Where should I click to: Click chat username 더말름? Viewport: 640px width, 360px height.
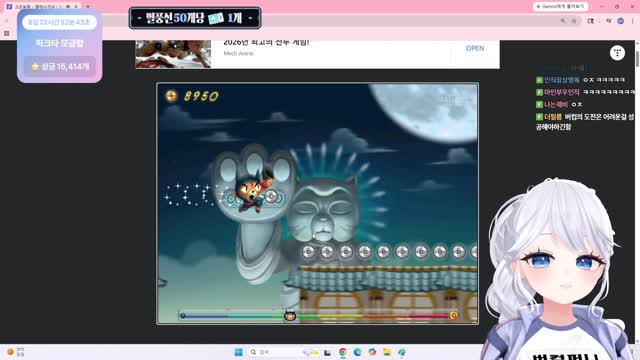click(x=553, y=117)
